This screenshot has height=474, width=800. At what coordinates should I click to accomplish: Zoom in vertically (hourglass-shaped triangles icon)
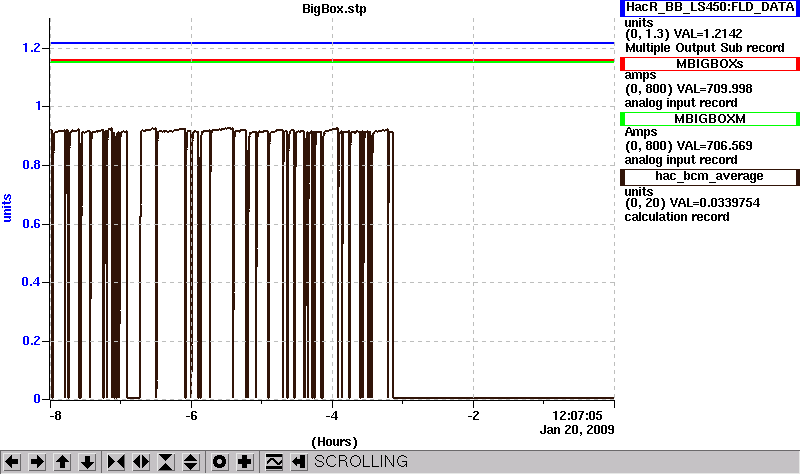166,462
